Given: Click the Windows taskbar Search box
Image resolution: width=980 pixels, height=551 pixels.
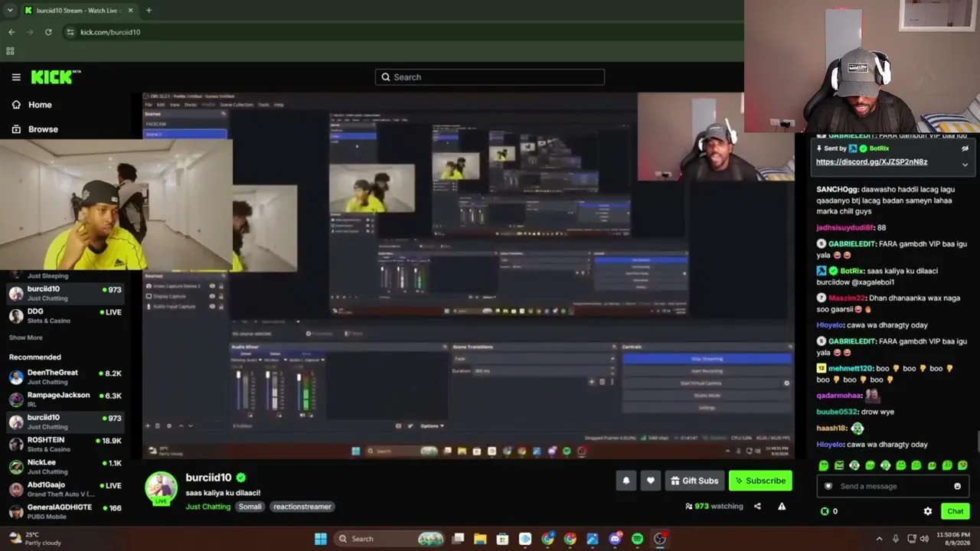Looking at the screenshot, I should (x=390, y=539).
